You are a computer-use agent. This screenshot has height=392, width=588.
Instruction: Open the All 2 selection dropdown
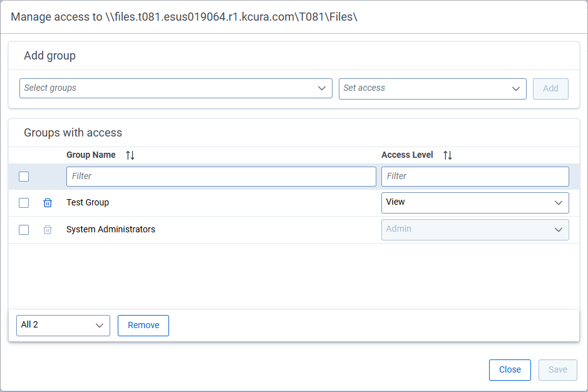pos(63,325)
